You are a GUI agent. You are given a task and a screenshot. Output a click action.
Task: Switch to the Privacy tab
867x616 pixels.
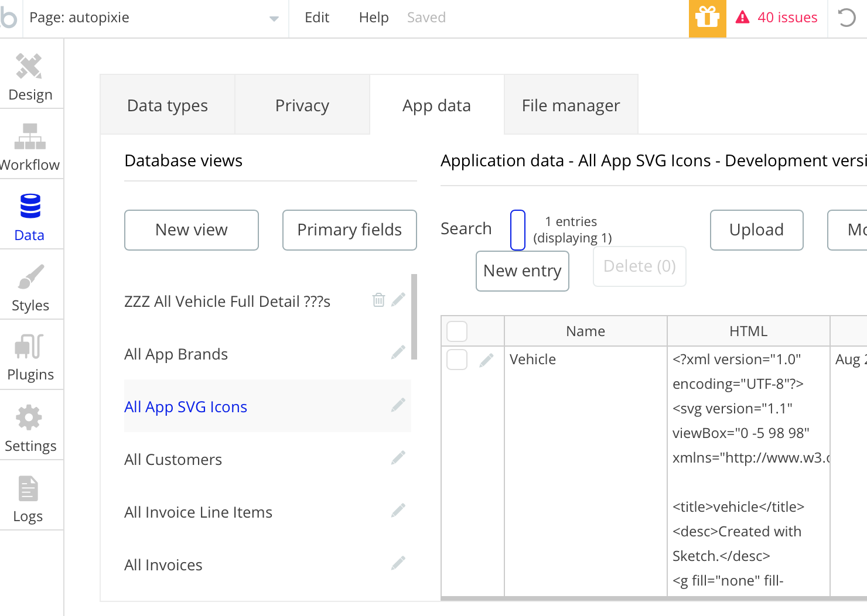(302, 105)
